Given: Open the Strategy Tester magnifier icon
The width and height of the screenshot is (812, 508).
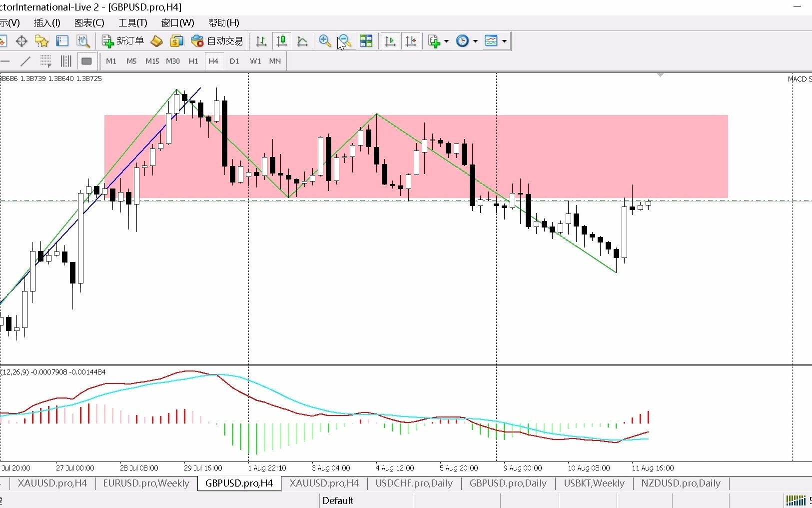Looking at the screenshot, I should tap(83, 41).
